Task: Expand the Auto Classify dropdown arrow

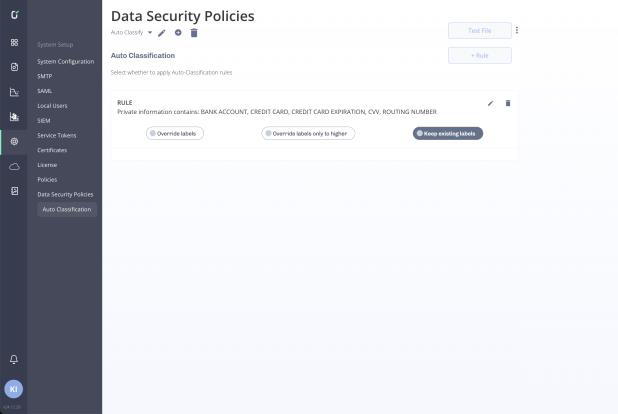Action: pyautogui.click(x=150, y=33)
